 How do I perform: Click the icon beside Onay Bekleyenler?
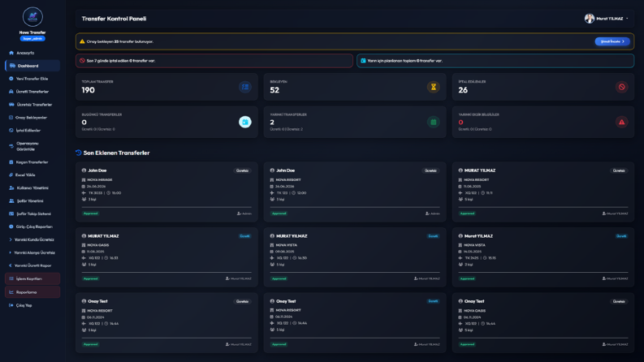click(11, 118)
